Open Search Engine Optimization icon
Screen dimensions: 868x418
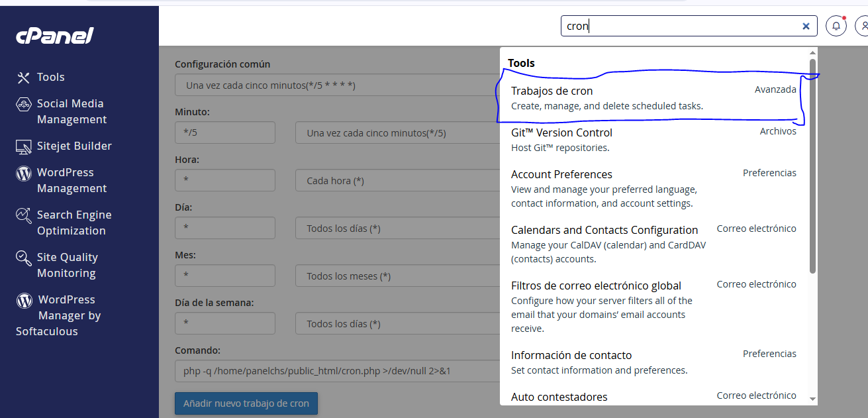coord(24,215)
